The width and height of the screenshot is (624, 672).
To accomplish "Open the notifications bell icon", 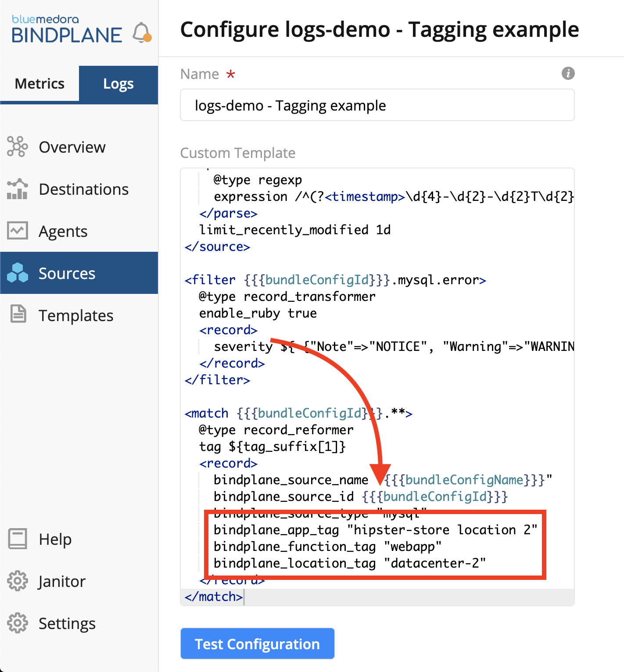I will click(x=142, y=32).
